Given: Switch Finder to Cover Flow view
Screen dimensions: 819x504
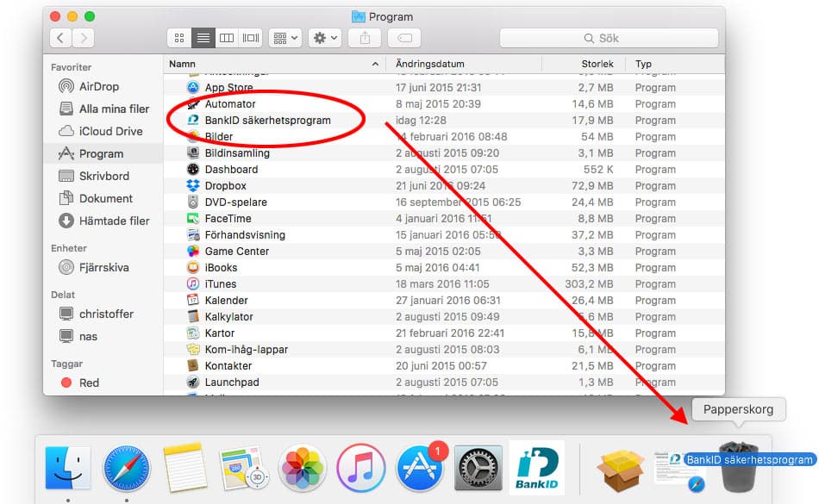Looking at the screenshot, I should pyautogui.click(x=251, y=38).
